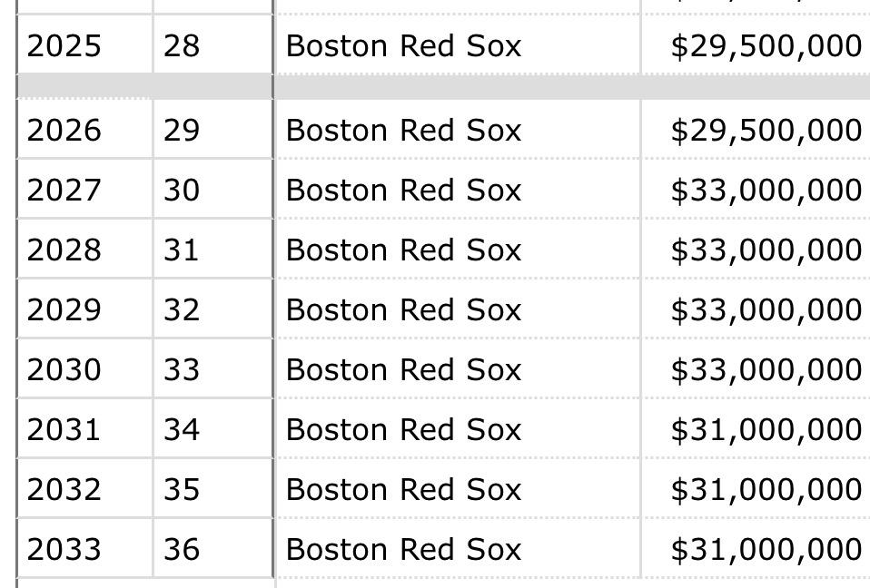The height and width of the screenshot is (588, 870).
Task: Click $29,500,000 salary for 2025
Action: tap(766, 46)
